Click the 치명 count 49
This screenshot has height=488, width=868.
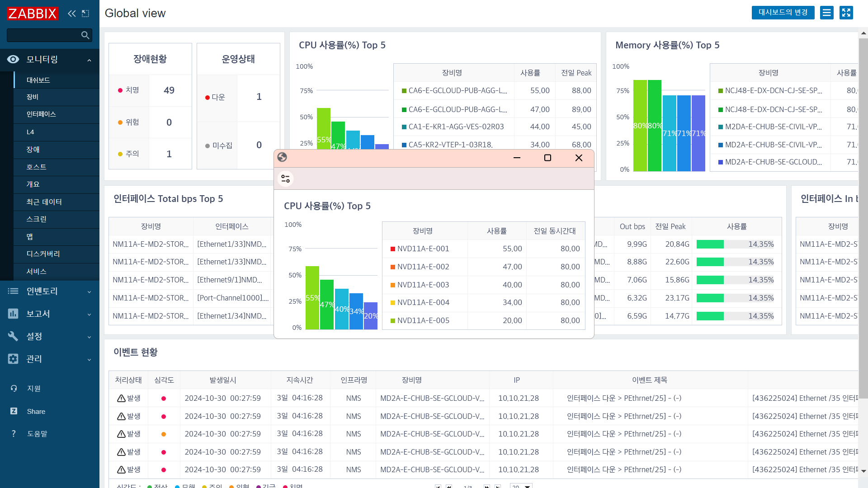(169, 90)
